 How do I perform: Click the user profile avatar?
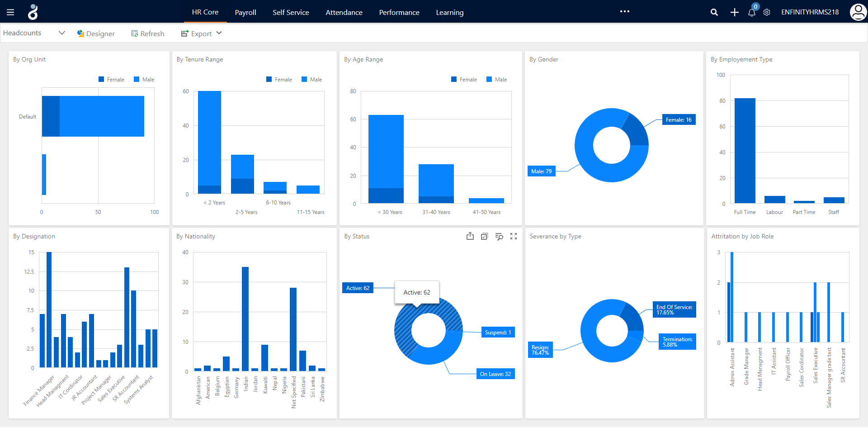(x=858, y=12)
